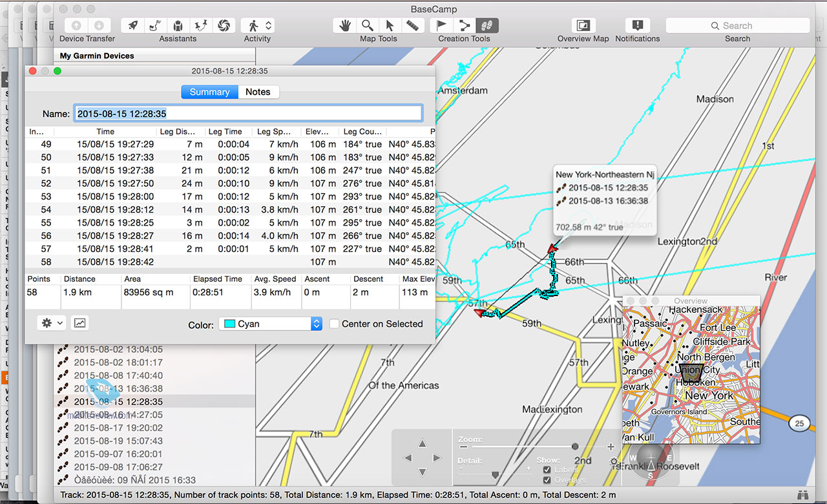Open the map controls gear settings

pos(614,461)
